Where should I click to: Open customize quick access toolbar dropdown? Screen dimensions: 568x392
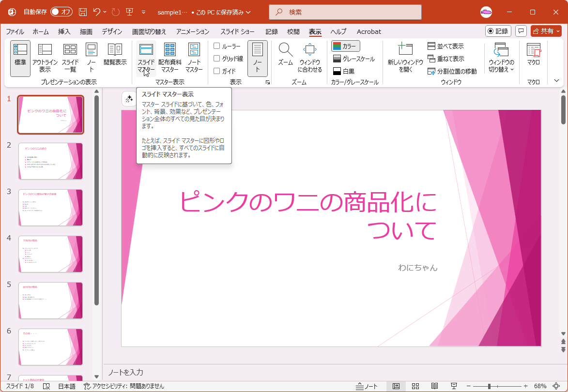pos(143,12)
